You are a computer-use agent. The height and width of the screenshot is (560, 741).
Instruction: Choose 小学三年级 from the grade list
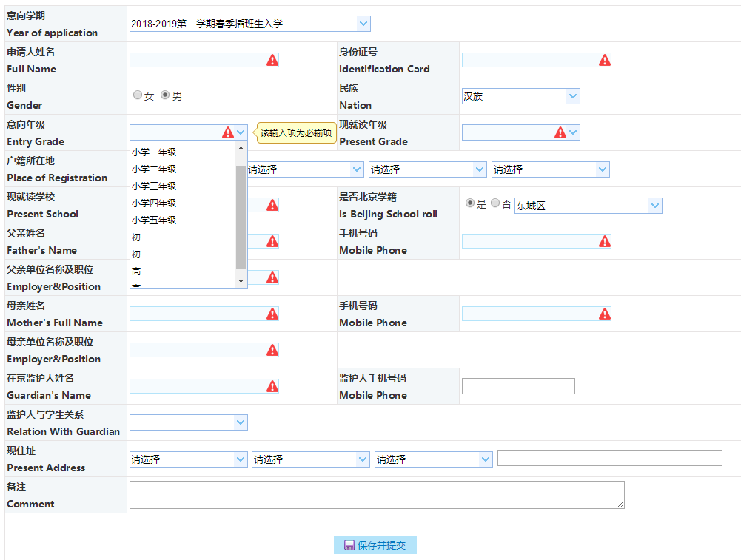154,186
